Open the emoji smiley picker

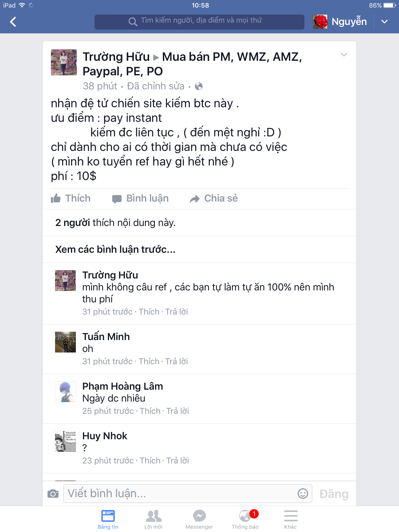point(303,493)
